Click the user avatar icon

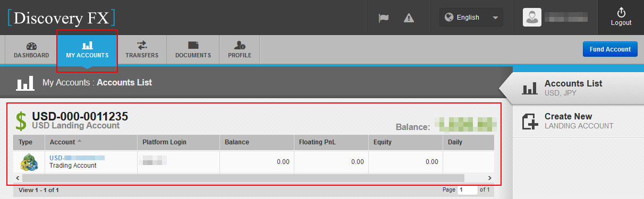(x=531, y=18)
